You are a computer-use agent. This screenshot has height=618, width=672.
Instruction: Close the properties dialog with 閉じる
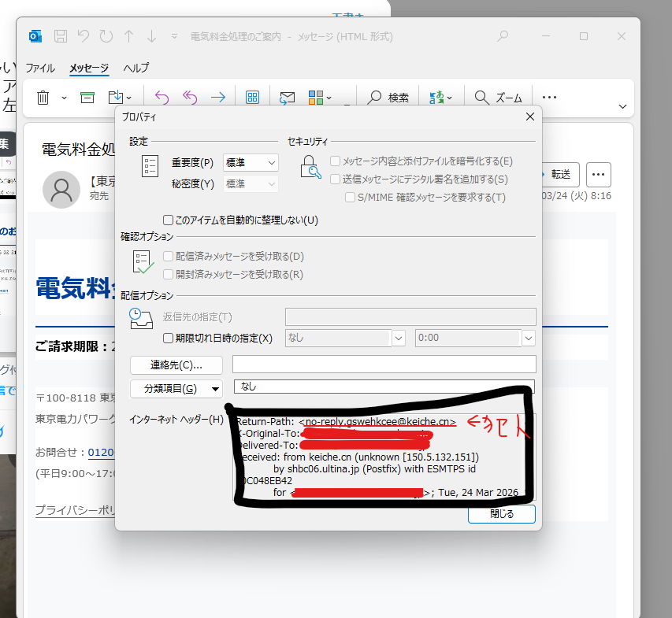501,513
